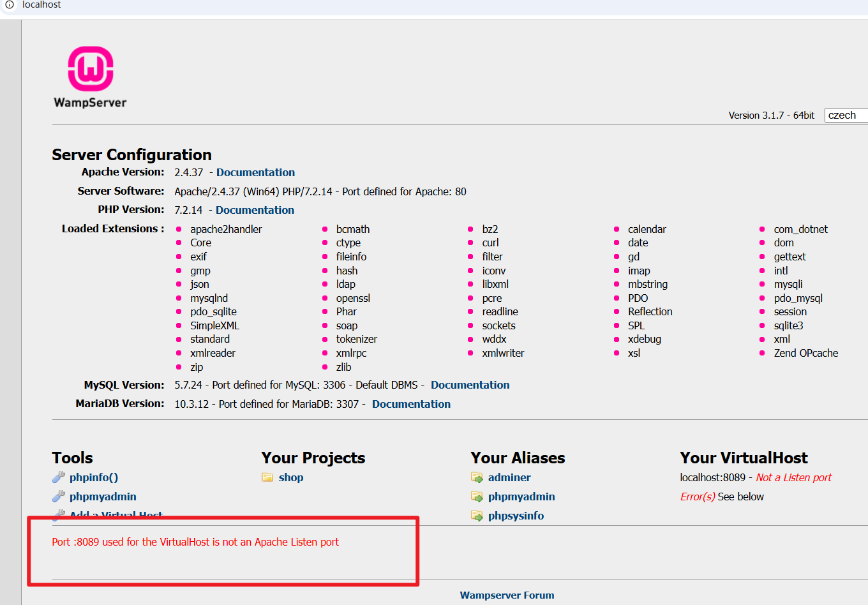Click the pdo_mysql extension entry
868x605 pixels.
tap(798, 298)
